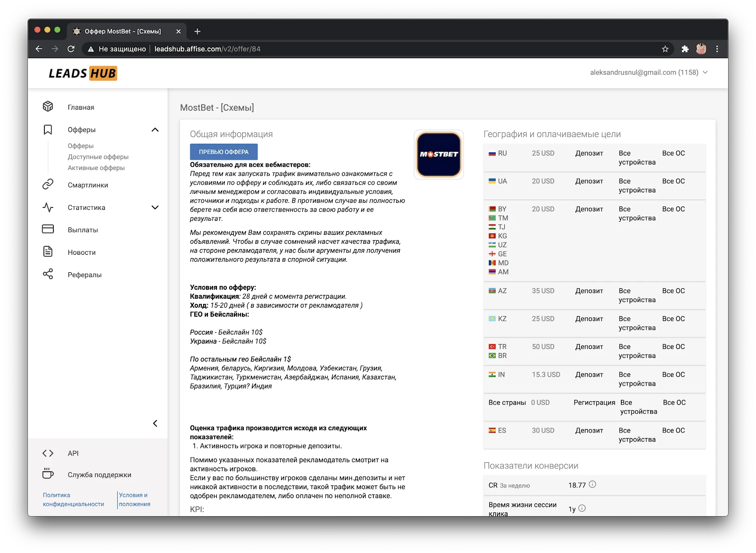Click the 18.77 CR value
The image size is (756, 553).
click(577, 485)
